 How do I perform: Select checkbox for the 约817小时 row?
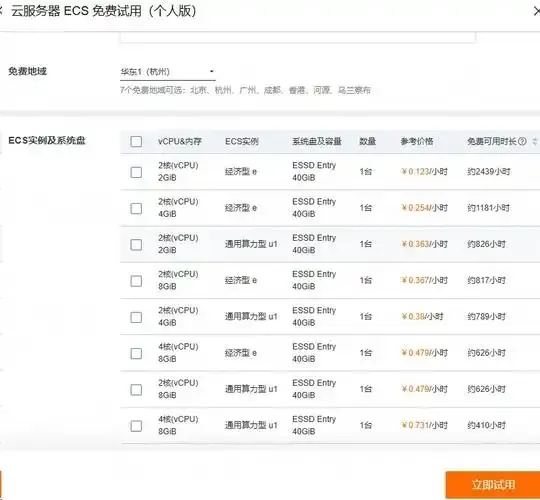[x=136, y=281]
